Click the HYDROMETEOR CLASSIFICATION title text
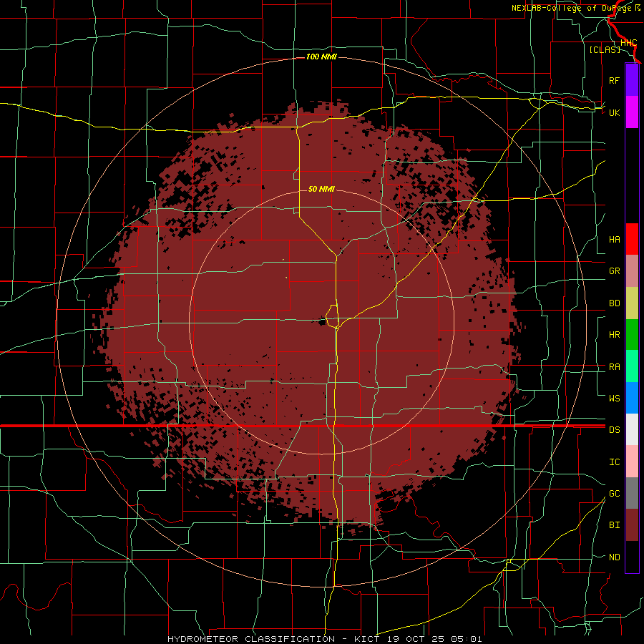Image resolution: width=644 pixels, height=644 pixels. point(251,639)
